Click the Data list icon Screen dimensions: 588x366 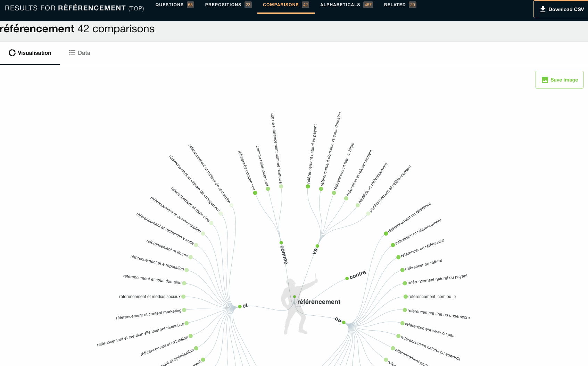point(72,53)
